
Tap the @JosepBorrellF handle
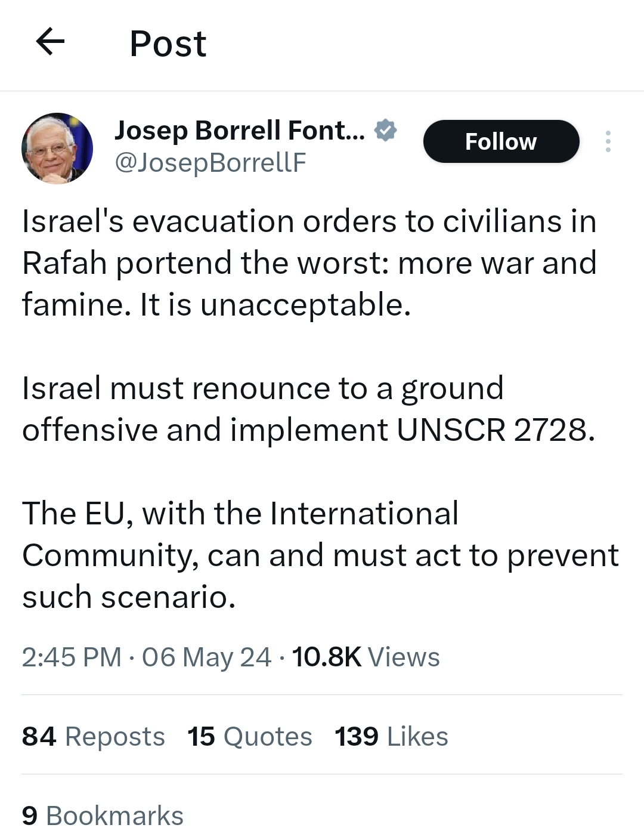210,162
